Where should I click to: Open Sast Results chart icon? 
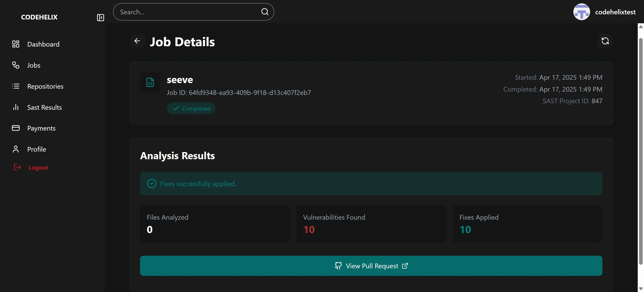pos(15,107)
